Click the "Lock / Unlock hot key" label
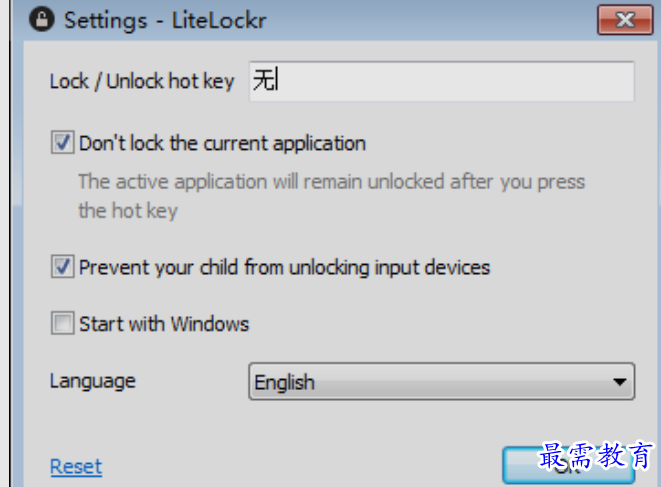Image resolution: width=661 pixels, height=487 pixels. (142, 81)
